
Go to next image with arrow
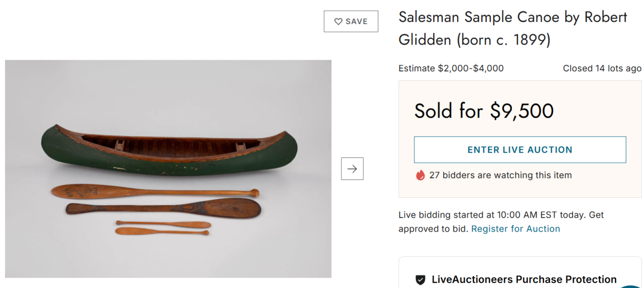click(x=352, y=169)
